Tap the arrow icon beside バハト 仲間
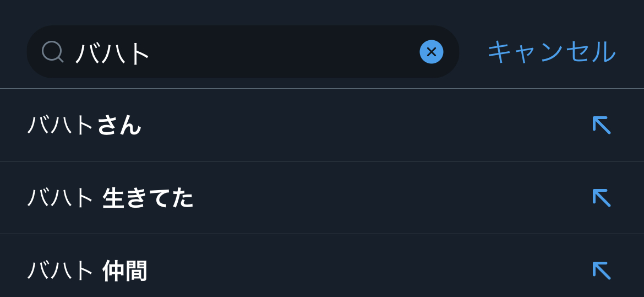 click(601, 270)
